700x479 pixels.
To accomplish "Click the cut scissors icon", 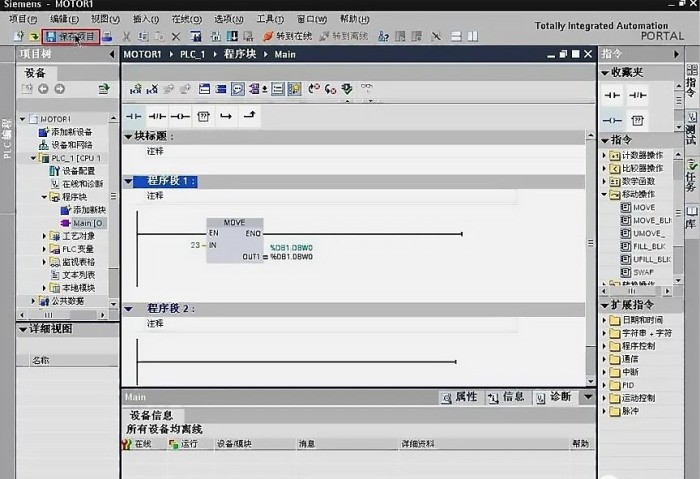I will click(x=127, y=37).
